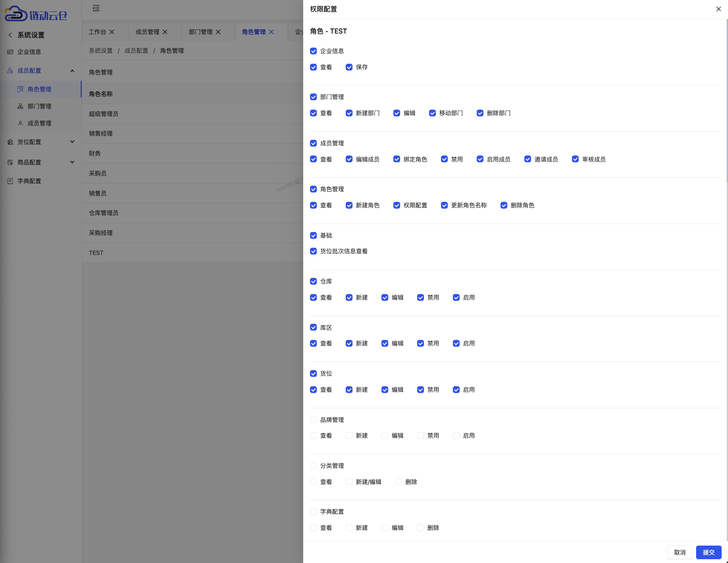Screen dimensions: 728x563
Task: Click the 部门管理 sidebar icon
Action: tap(20, 106)
